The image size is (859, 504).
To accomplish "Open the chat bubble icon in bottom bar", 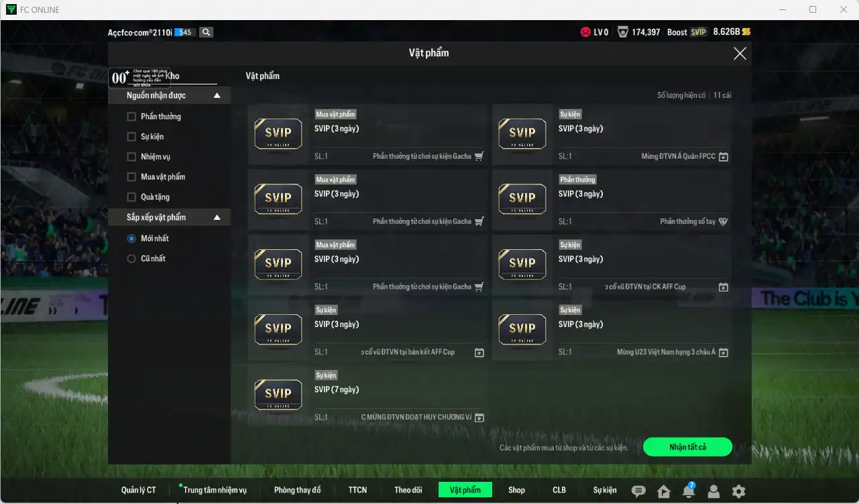I will 638,491.
